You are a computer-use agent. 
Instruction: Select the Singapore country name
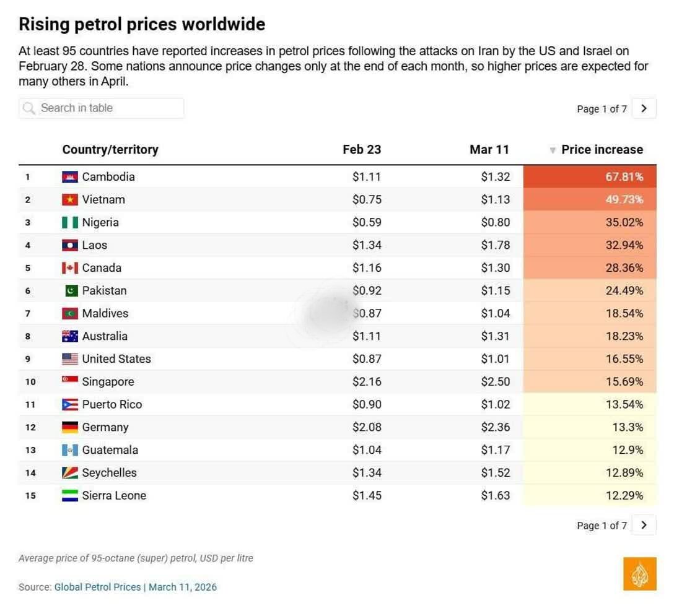[x=108, y=382]
